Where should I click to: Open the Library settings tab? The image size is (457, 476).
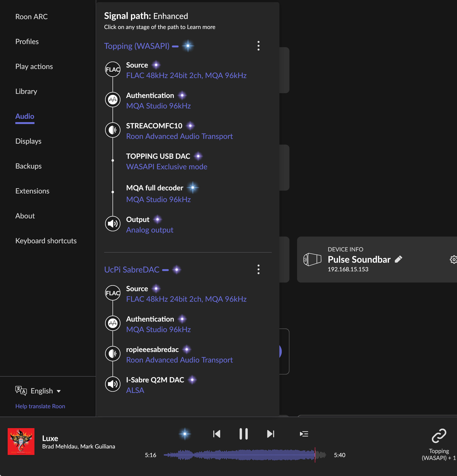[x=26, y=91]
